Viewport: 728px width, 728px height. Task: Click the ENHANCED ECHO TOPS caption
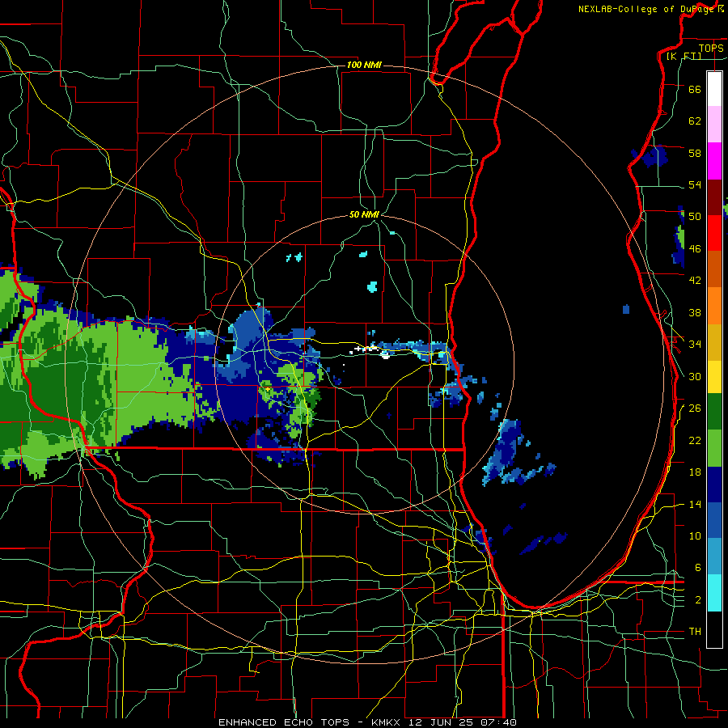point(284,722)
